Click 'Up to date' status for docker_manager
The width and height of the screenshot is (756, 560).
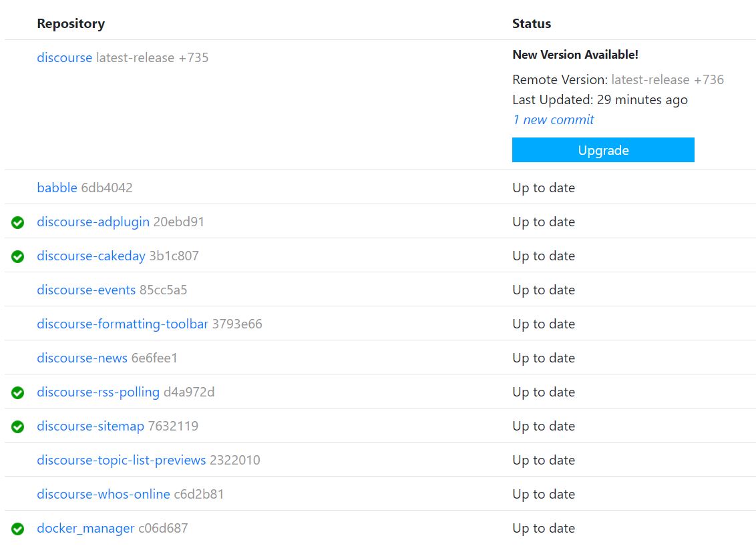[544, 528]
